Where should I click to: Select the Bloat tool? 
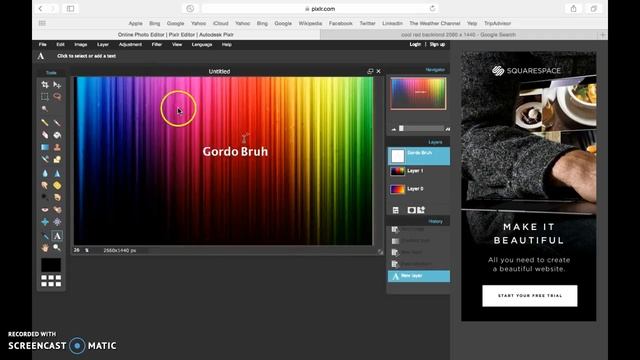tap(45, 222)
